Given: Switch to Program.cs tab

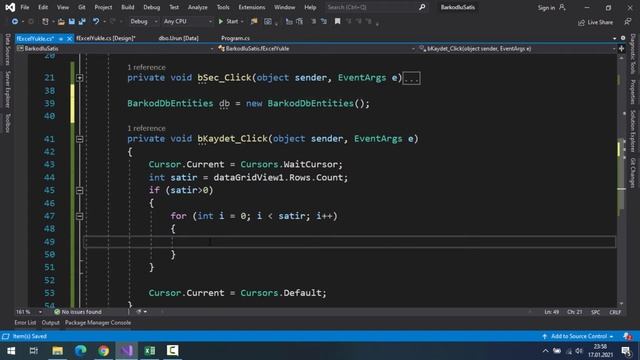Looking at the screenshot, I should click(x=236, y=38).
